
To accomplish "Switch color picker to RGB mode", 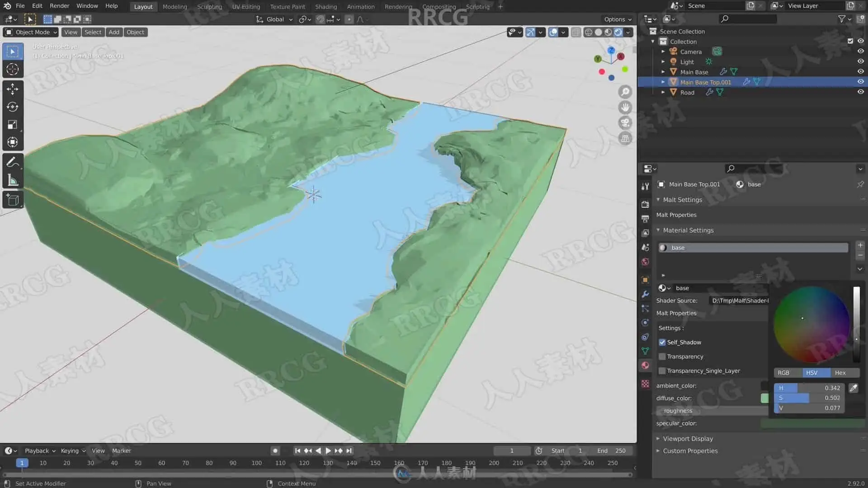I will coord(783,373).
